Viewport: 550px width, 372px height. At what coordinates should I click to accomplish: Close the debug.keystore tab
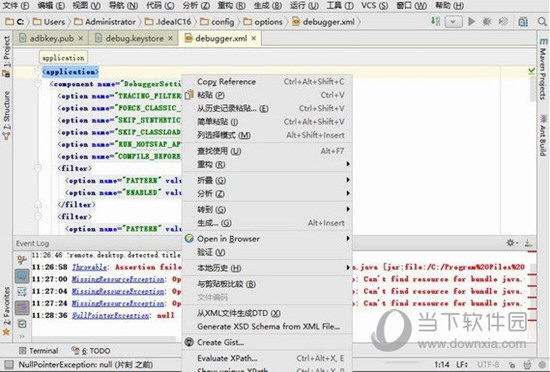click(170, 38)
